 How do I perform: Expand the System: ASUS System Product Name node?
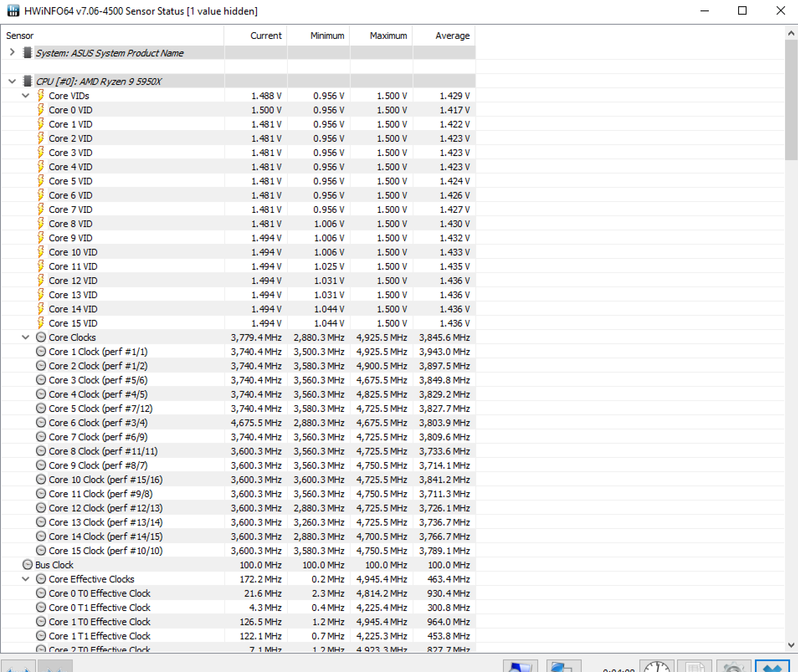pyautogui.click(x=12, y=52)
